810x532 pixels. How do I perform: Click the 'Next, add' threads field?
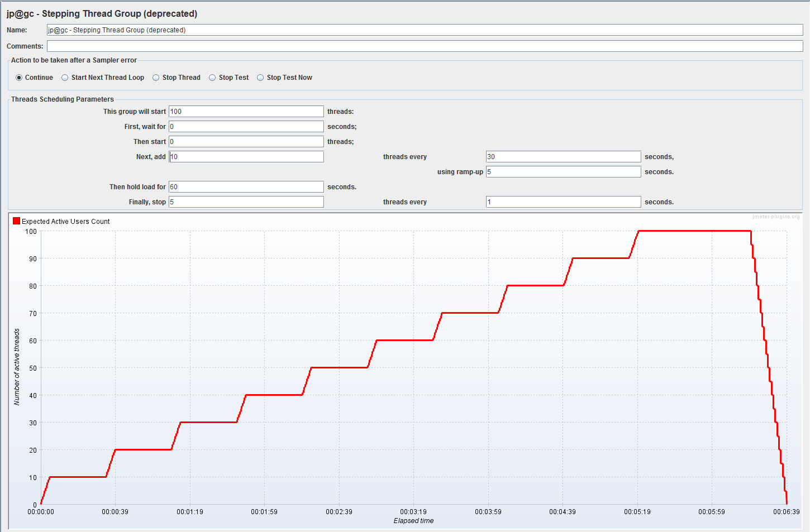pyautogui.click(x=246, y=157)
